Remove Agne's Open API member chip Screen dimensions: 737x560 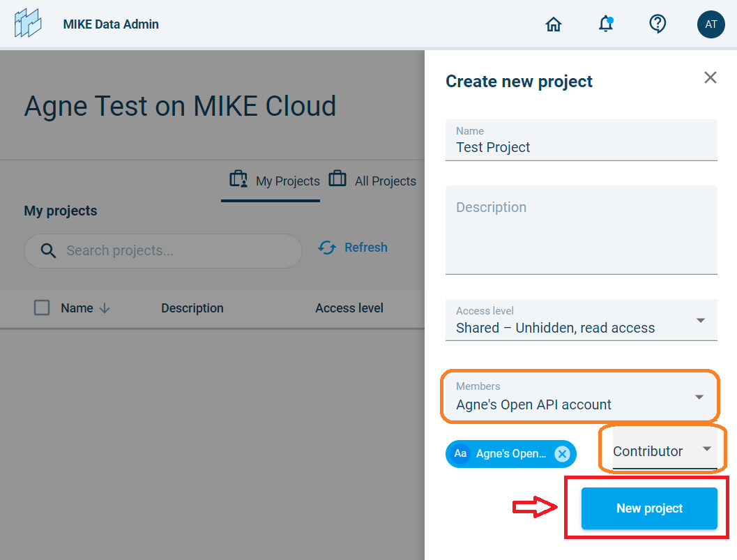click(x=562, y=454)
